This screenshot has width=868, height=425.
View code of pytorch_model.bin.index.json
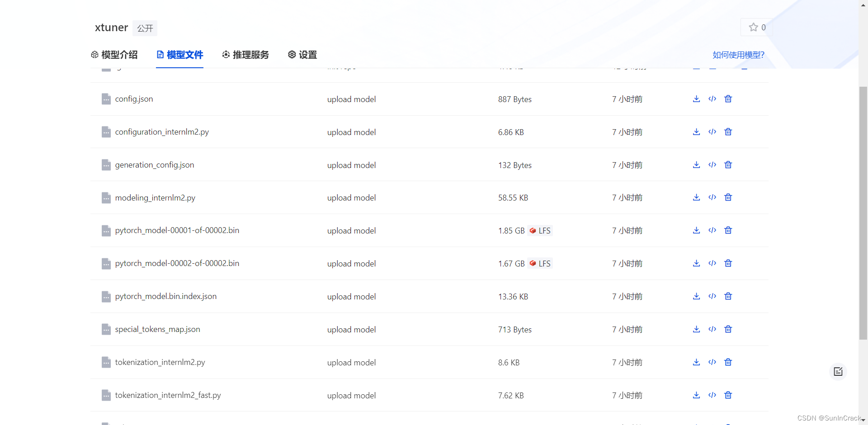tap(712, 296)
